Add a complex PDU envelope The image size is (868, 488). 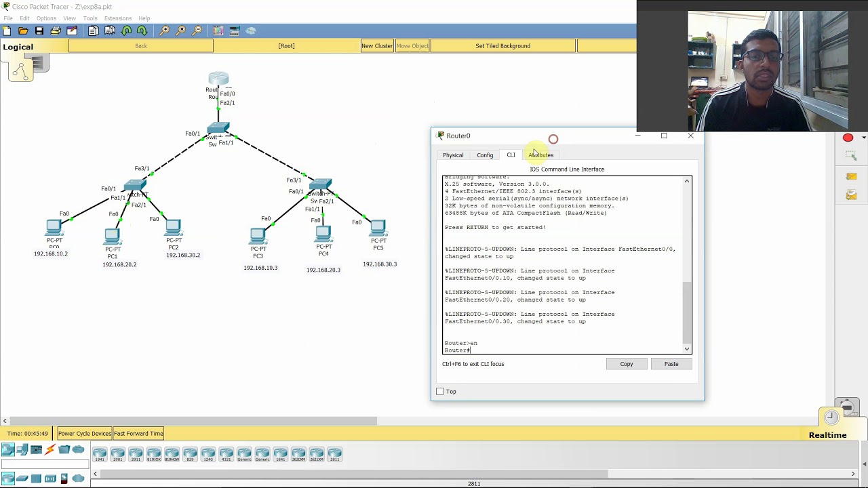pos(851,195)
